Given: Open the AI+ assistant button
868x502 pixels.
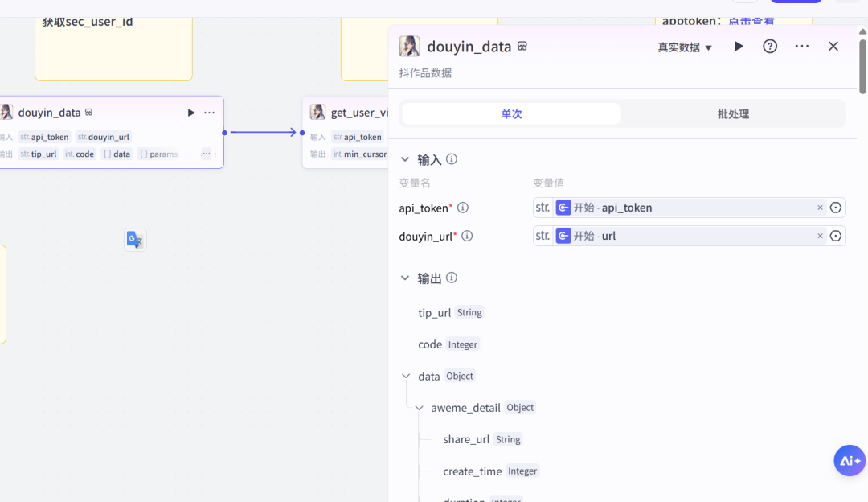Looking at the screenshot, I should [x=850, y=460].
